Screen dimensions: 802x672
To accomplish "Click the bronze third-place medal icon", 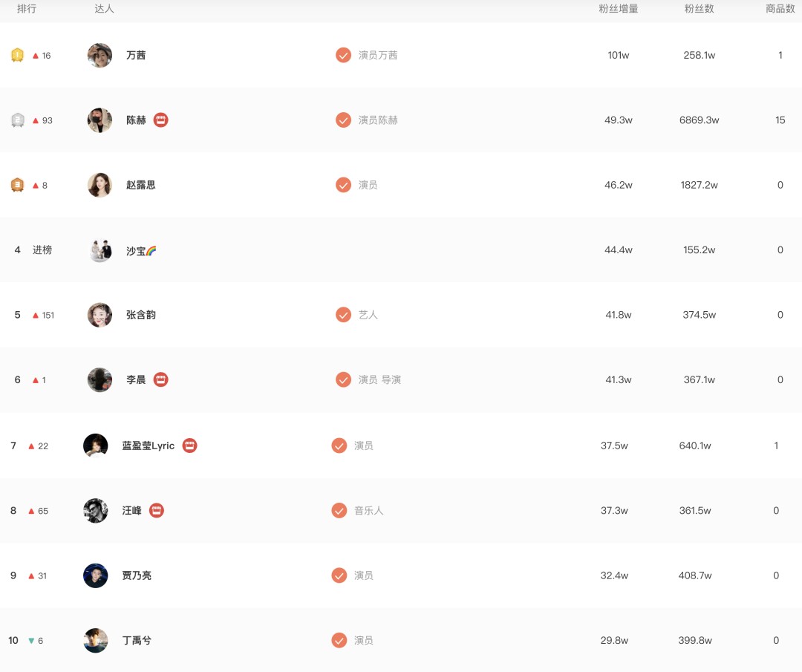I will pos(17,185).
